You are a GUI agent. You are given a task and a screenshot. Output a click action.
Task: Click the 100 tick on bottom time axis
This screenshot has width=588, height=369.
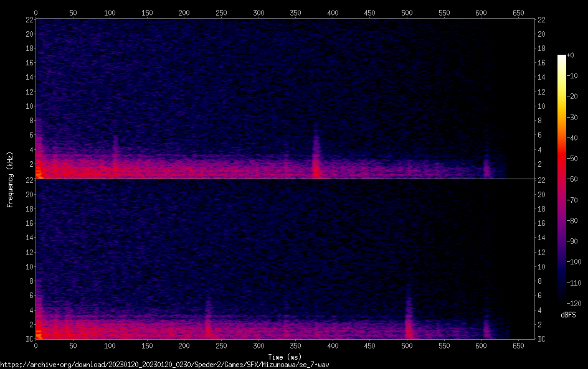(110, 345)
